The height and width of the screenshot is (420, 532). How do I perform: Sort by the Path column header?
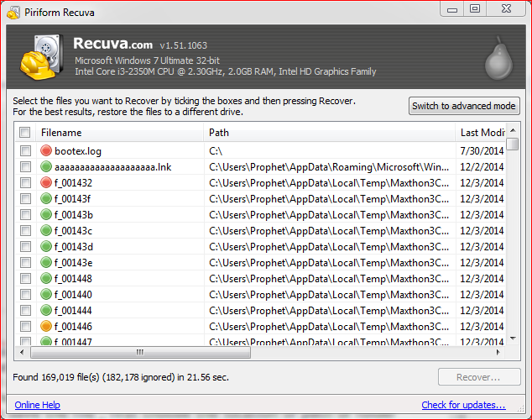(x=330, y=133)
